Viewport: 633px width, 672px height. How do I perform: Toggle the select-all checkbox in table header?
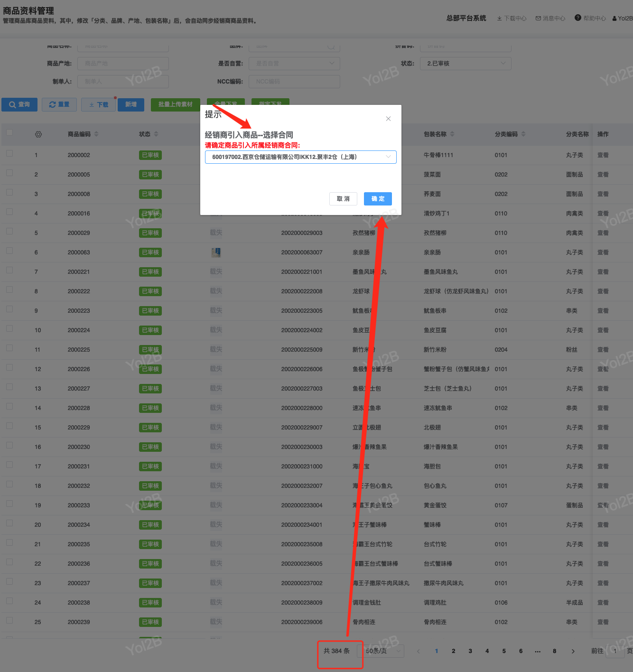pyautogui.click(x=9, y=132)
